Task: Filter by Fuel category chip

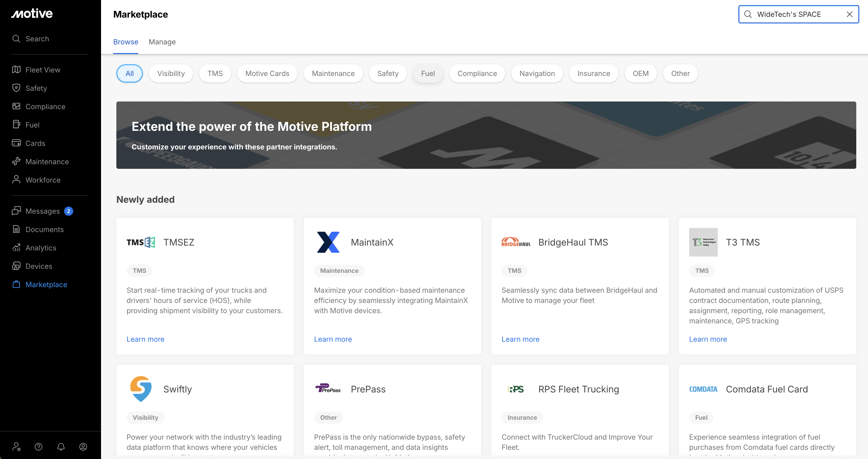Action: coord(428,73)
